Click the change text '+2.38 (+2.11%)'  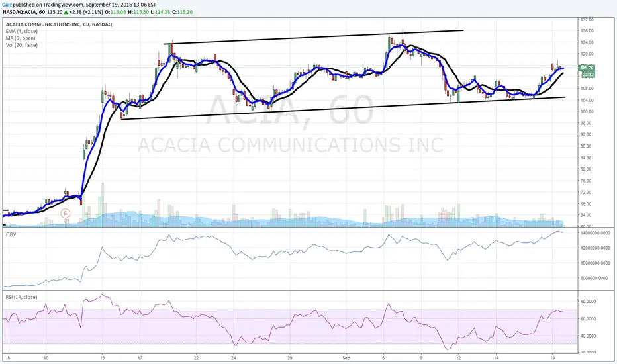point(86,12)
